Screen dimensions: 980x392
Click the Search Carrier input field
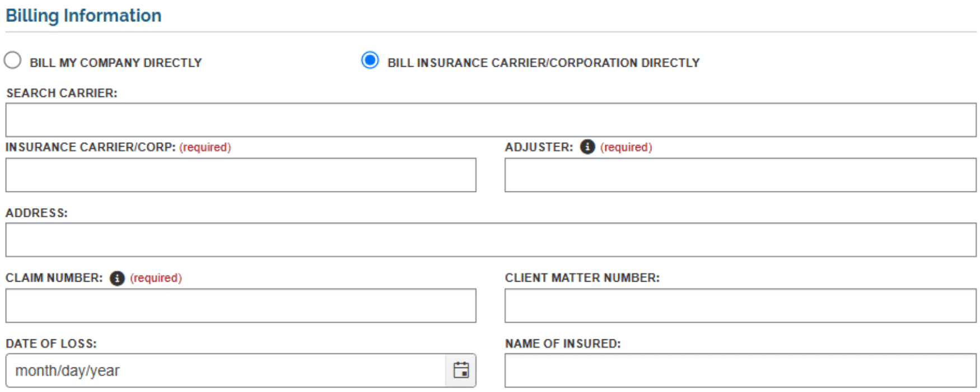pos(491,120)
